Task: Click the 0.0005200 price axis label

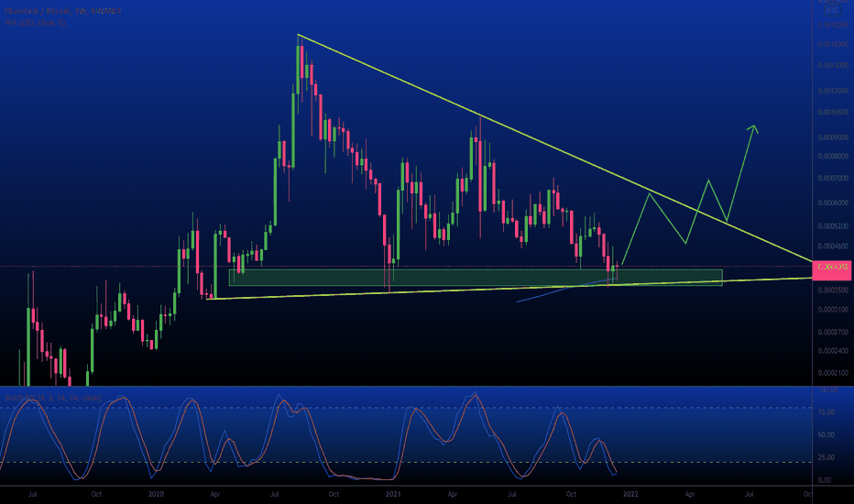Action: coord(833,226)
